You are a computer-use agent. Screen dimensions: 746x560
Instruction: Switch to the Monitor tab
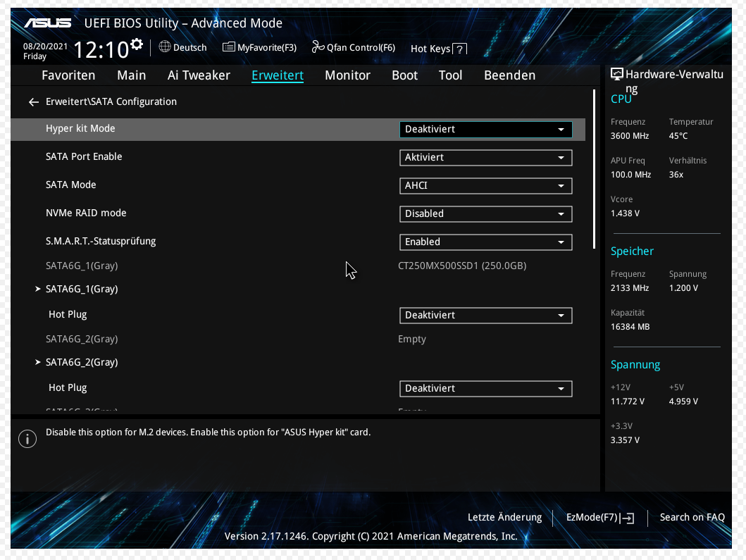[x=347, y=75]
